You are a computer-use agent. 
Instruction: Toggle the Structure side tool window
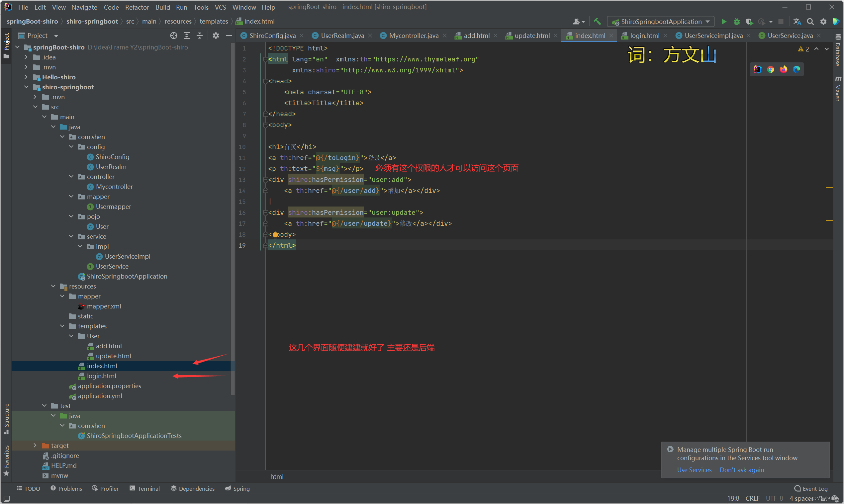(6, 418)
